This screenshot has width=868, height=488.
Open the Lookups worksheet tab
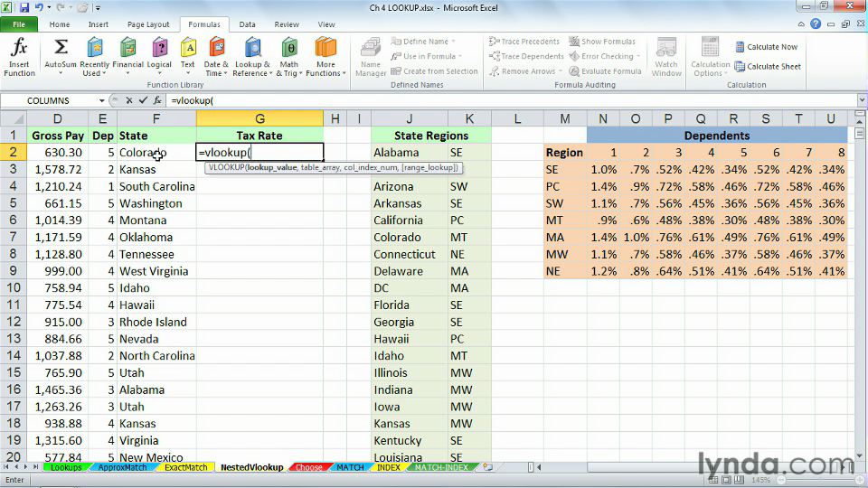[66, 467]
